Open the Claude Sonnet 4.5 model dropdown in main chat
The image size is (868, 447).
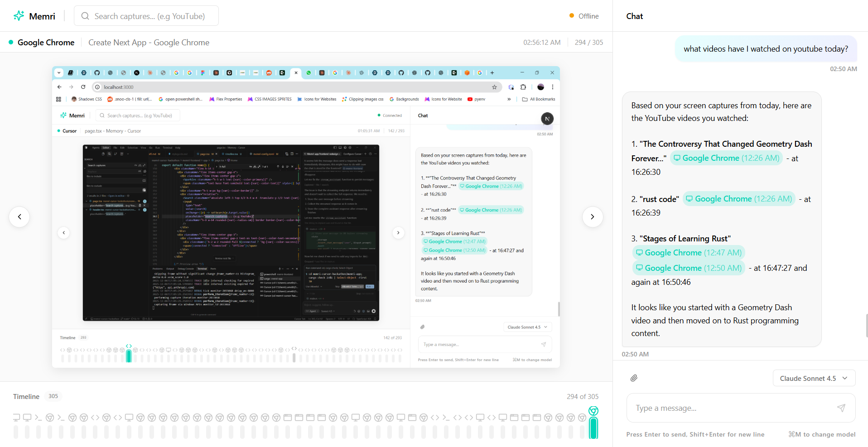814,378
